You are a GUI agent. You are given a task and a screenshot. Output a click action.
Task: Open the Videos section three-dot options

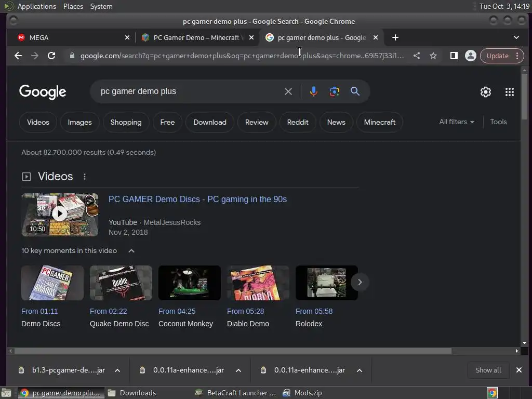click(85, 177)
